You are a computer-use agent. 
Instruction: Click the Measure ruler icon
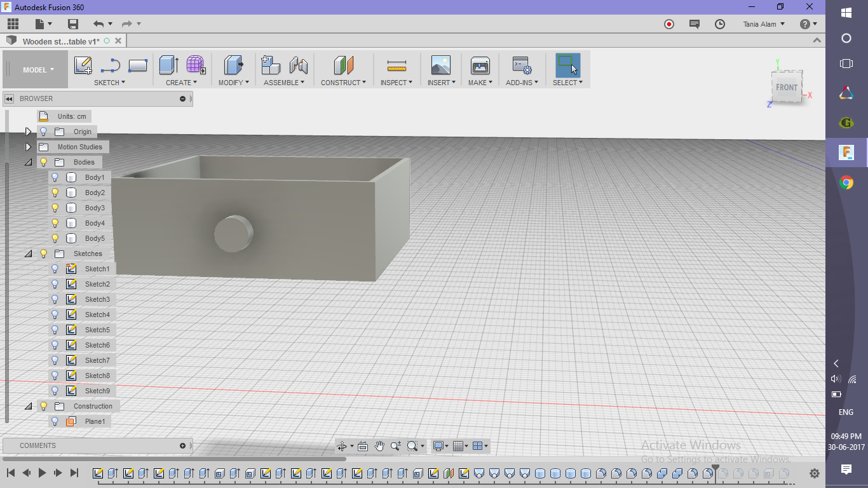pyautogui.click(x=397, y=65)
